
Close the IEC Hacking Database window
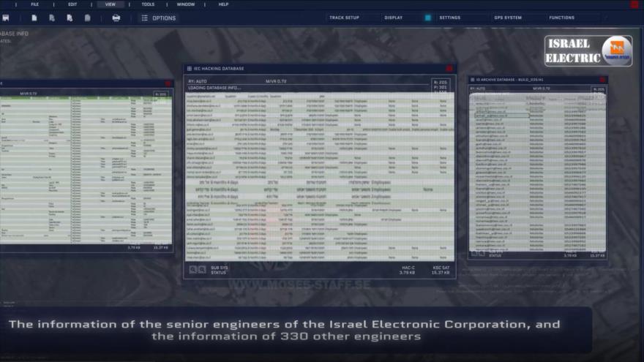click(x=449, y=69)
